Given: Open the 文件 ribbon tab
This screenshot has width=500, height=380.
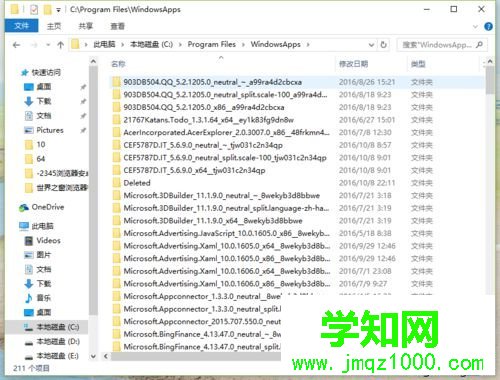Looking at the screenshot, I should [x=22, y=26].
